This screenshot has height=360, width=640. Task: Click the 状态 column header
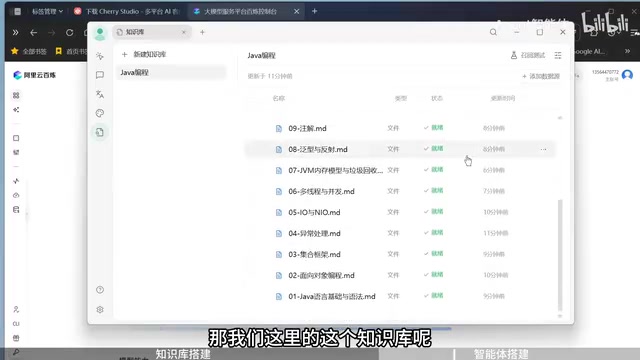point(437,98)
